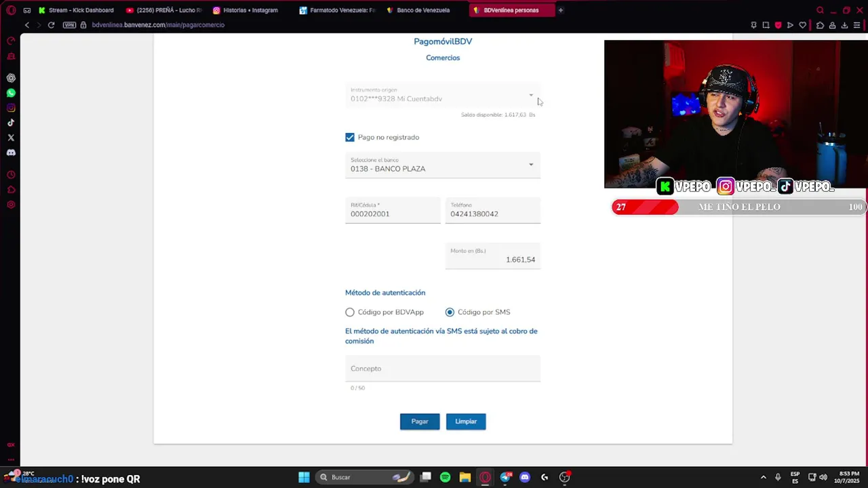This screenshot has height=488, width=868.
Task: Open Discord in the Opera sidebar
Action: coord(11,152)
